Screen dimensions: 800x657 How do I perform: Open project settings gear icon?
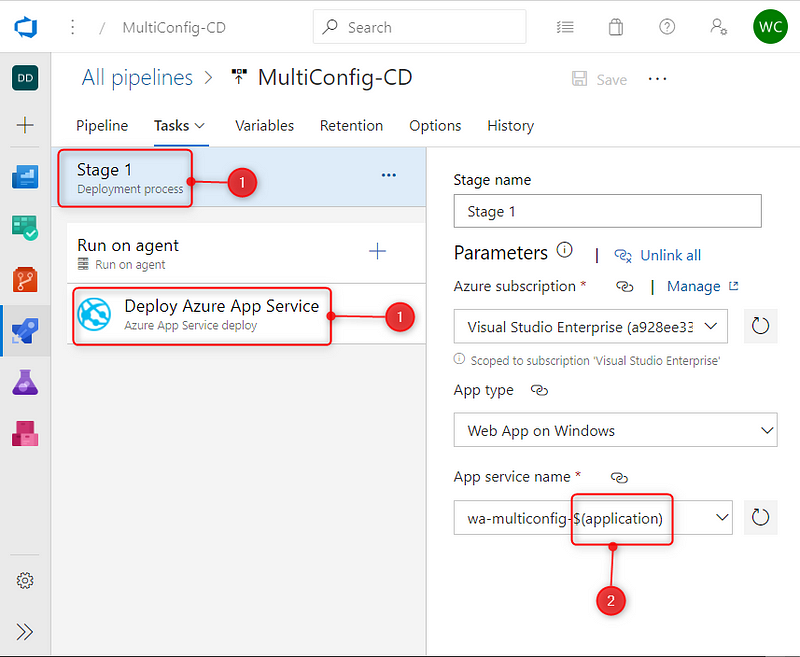25,581
